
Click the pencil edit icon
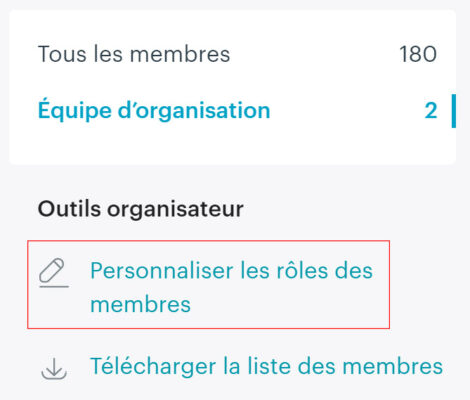pyautogui.click(x=53, y=272)
